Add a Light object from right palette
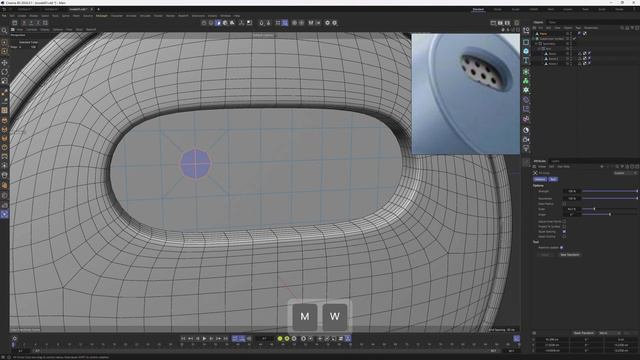 pyautogui.click(x=526, y=149)
